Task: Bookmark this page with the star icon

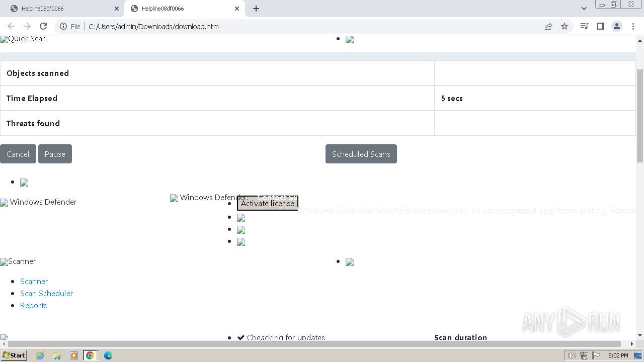Action: pyautogui.click(x=565, y=26)
